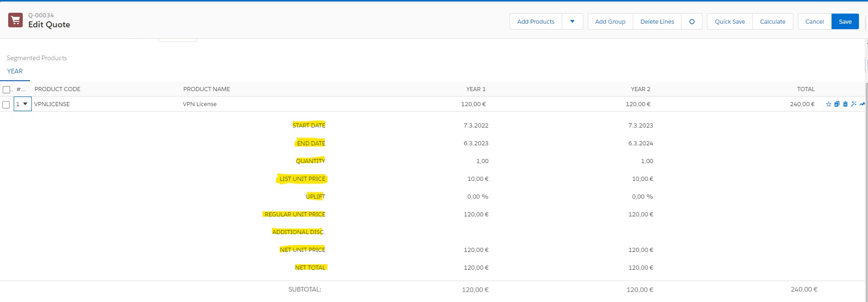This screenshot has width=868, height=302.
Task: Click the magic wand reconfigure icon
Action: tap(853, 104)
